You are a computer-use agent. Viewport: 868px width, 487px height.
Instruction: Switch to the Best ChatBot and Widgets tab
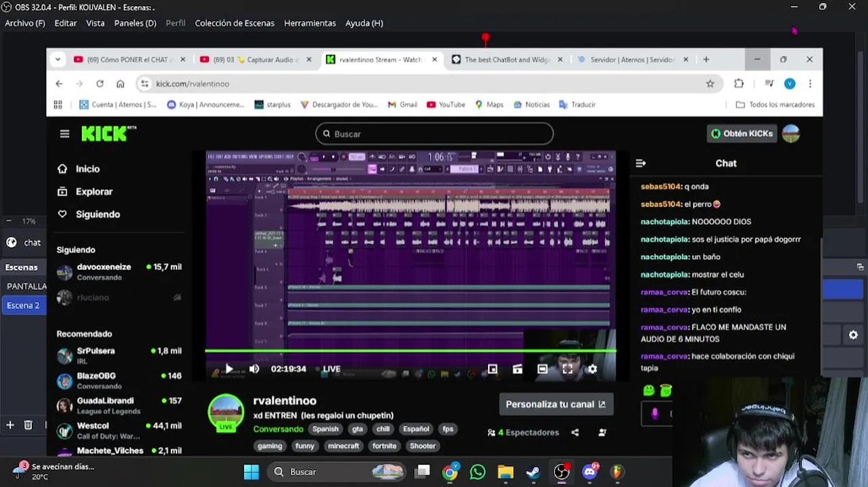[506, 60]
